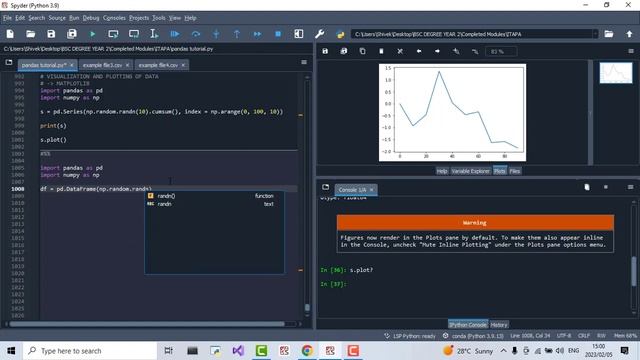The image size is (640, 360).
Task: Step out of function in debugger
Action: 237,34
